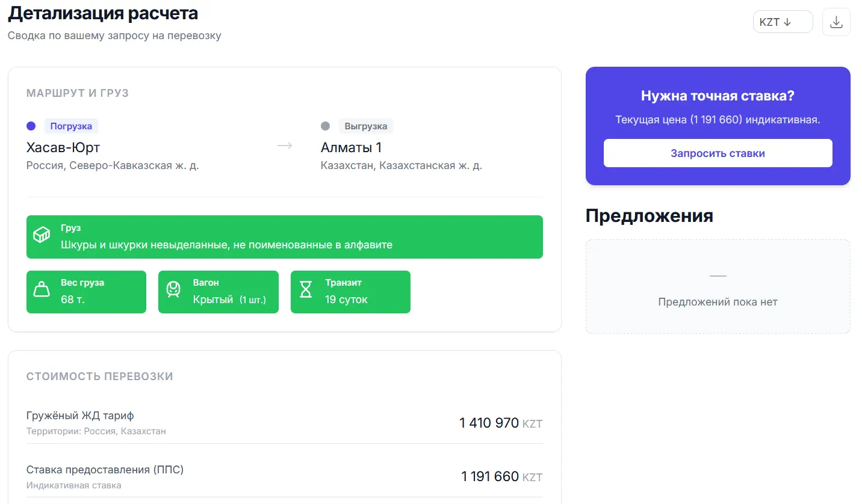Open the KZT currency dropdown
The width and height of the screenshot is (862, 504).
783,22
